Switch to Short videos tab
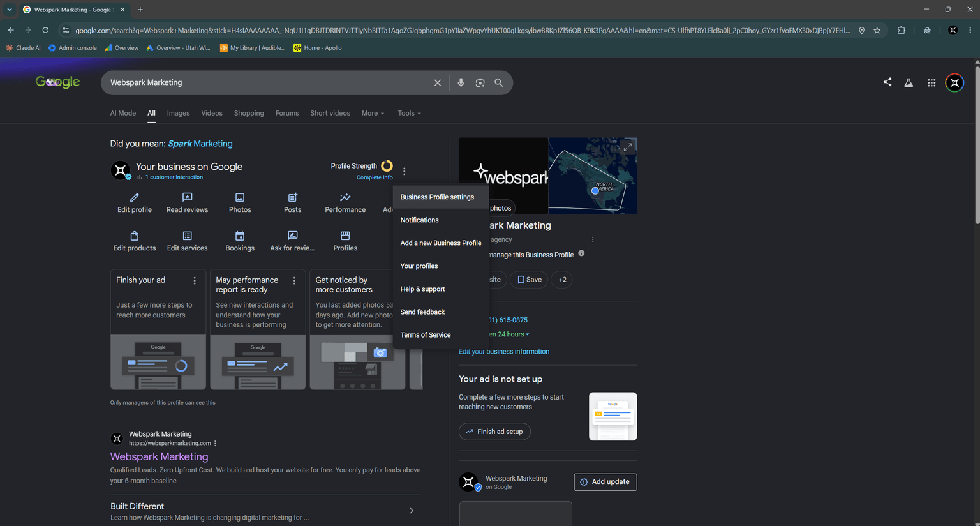980x526 pixels. [x=330, y=113]
